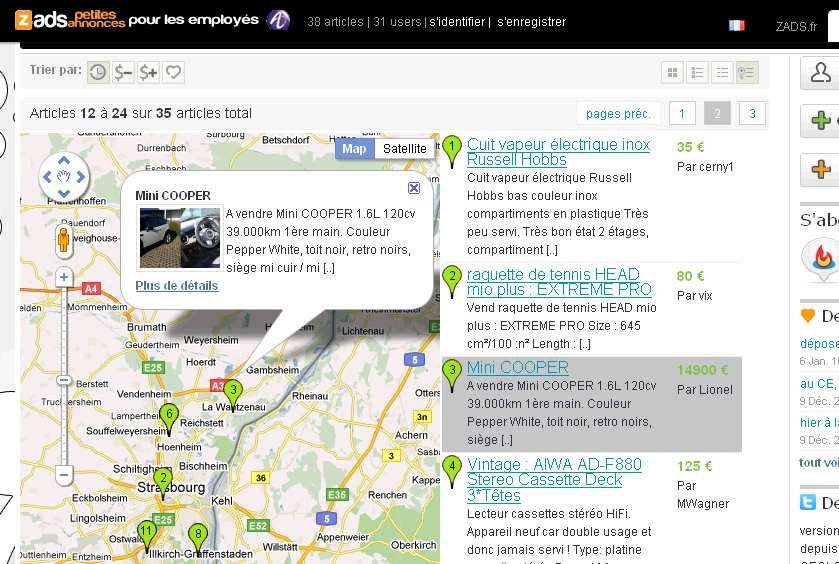The width and height of the screenshot is (839, 564).
Task: Pan the map left arrow
Action: coord(47,177)
